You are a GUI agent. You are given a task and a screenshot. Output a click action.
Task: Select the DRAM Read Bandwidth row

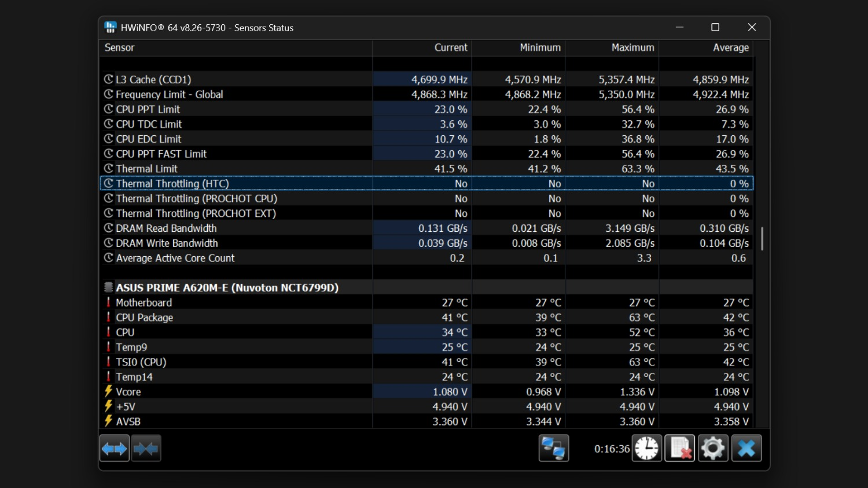[426, 228]
